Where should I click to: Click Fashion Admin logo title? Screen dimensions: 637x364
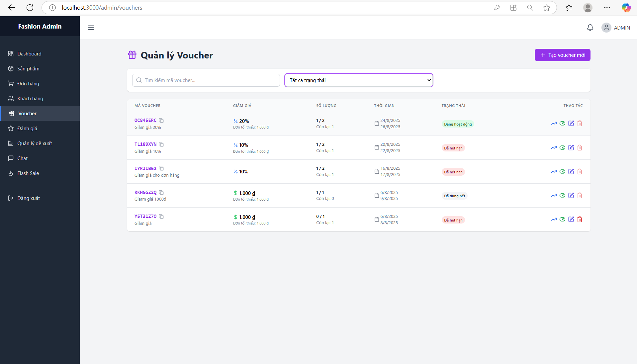click(40, 27)
